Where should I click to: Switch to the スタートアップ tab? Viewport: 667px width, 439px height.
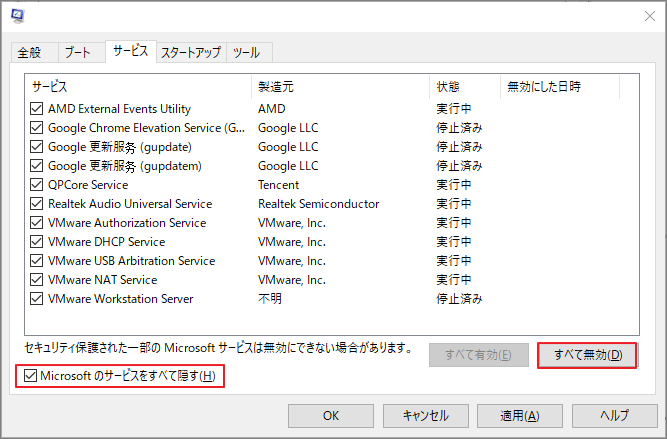192,52
